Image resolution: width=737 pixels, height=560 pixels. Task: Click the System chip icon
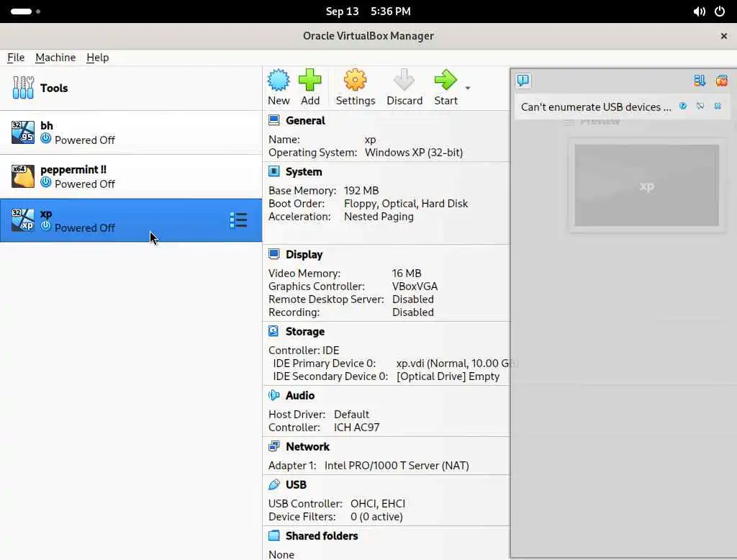click(x=274, y=171)
